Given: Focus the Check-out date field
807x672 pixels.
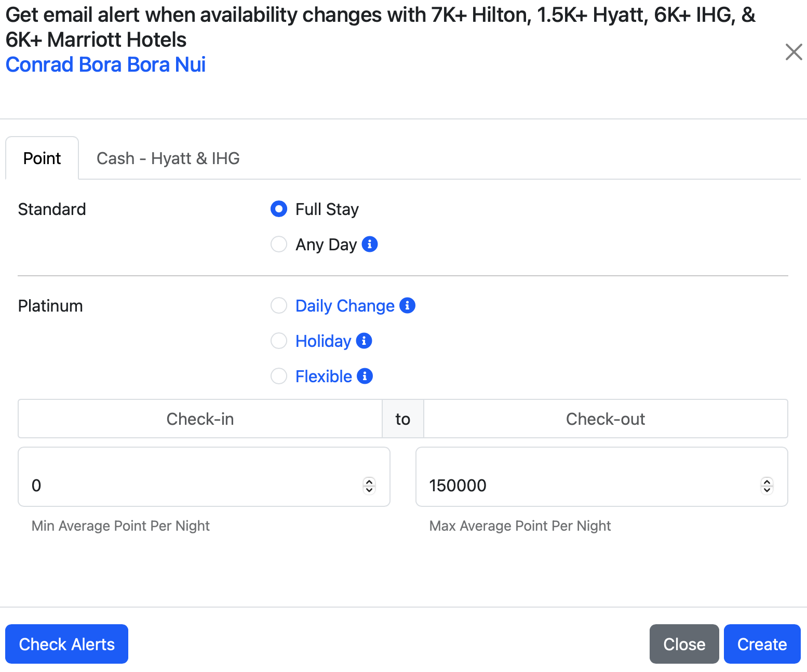Looking at the screenshot, I should coord(606,419).
